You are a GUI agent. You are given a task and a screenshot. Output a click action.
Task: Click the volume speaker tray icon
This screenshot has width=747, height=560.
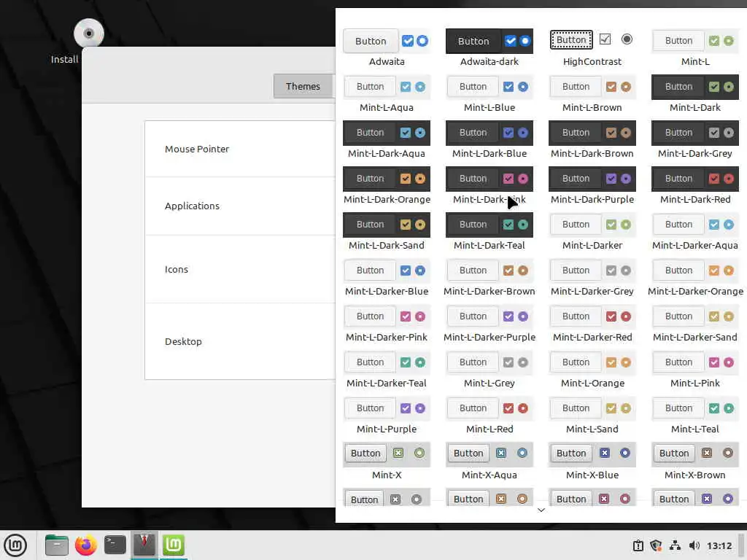(x=694, y=545)
